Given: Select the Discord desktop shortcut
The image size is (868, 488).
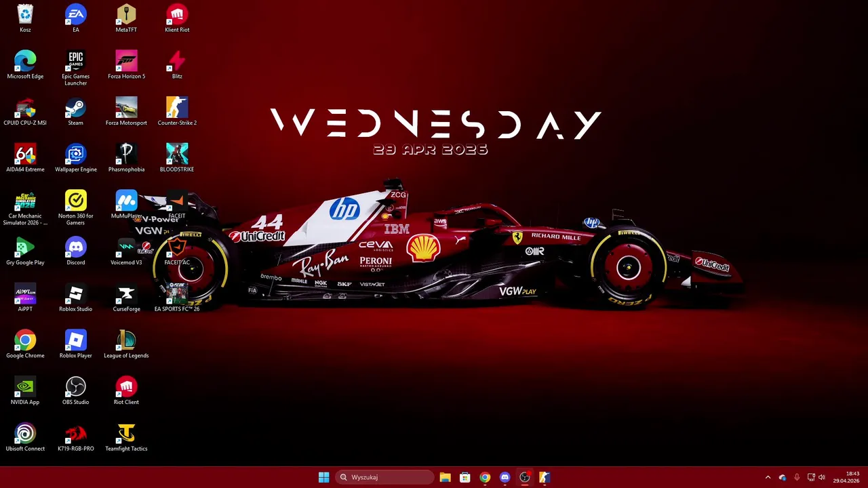Looking at the screenshot, I should (75, 251).
